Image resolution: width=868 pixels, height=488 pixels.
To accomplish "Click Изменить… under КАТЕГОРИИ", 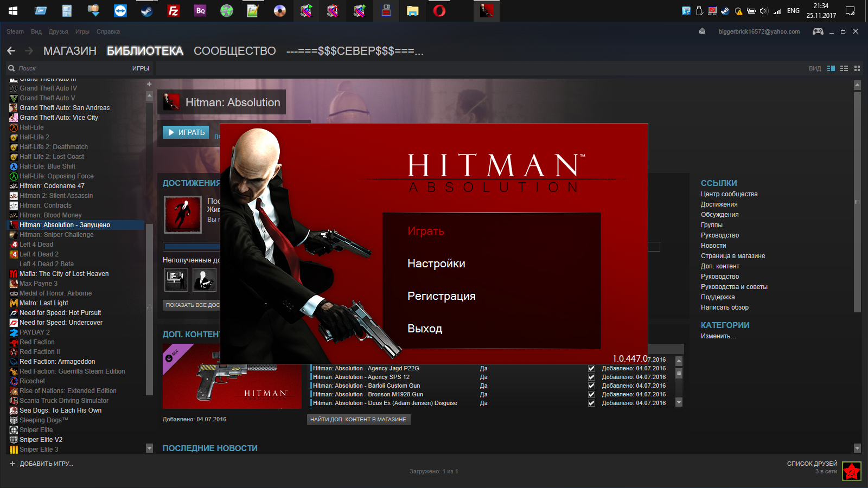I will point(718,336).
